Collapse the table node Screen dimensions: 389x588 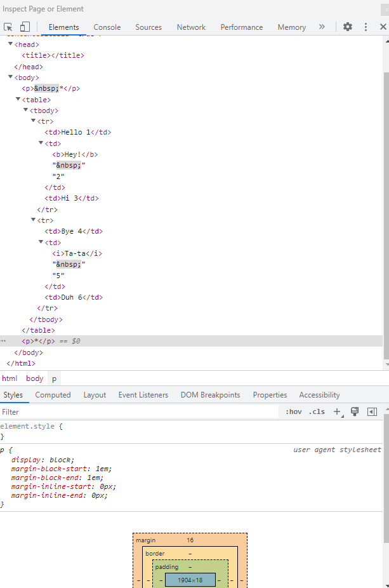[x=18, y=99]
